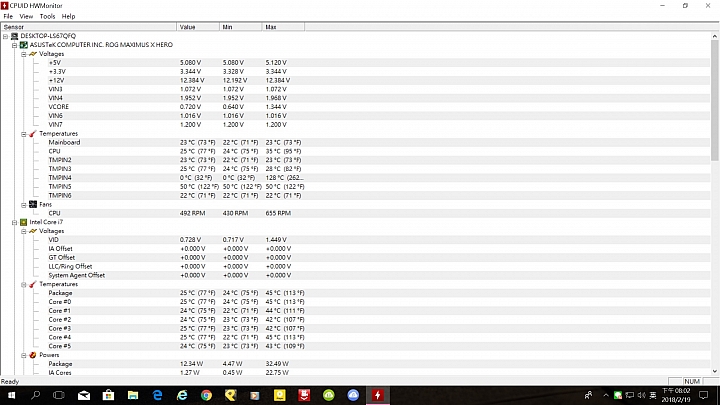This screenshot has height=405, width=720.
Task: Collapse the mainboard Voltages node
Action: pos(23,54)
